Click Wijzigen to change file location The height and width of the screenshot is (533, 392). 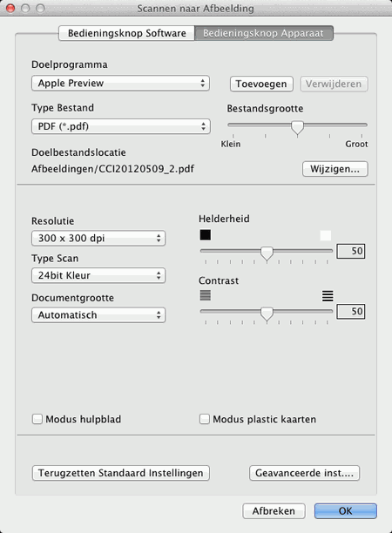(335, 169)
